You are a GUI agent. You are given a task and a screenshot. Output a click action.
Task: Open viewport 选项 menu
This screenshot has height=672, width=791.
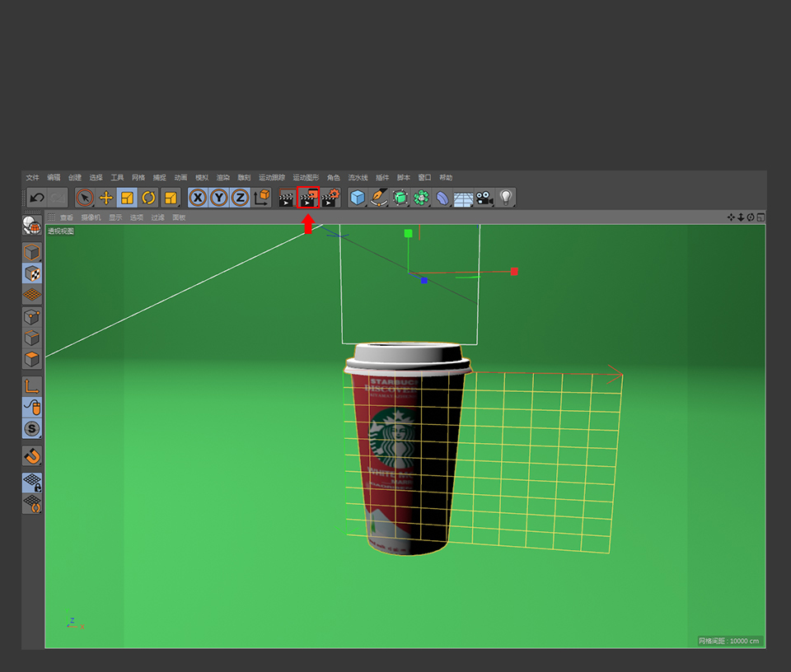click(x=137, y=217)
